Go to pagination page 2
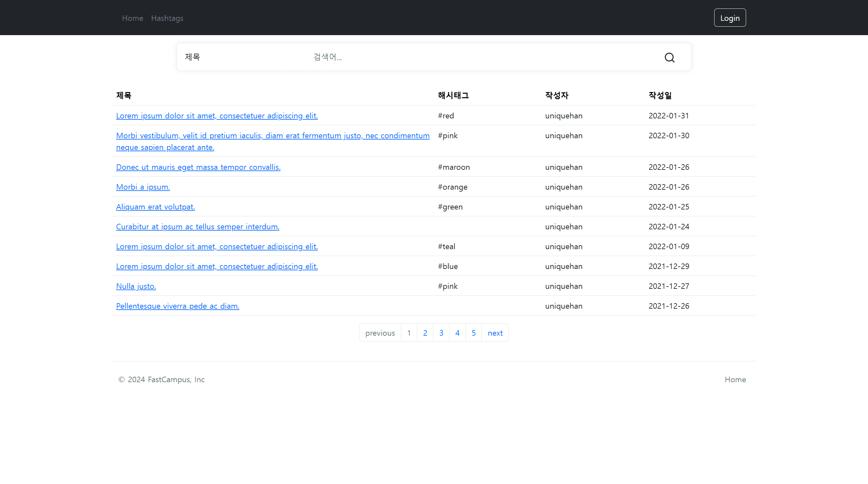Image resolution: width=868 pixels, height=484 pixels. tap(425, 333)
